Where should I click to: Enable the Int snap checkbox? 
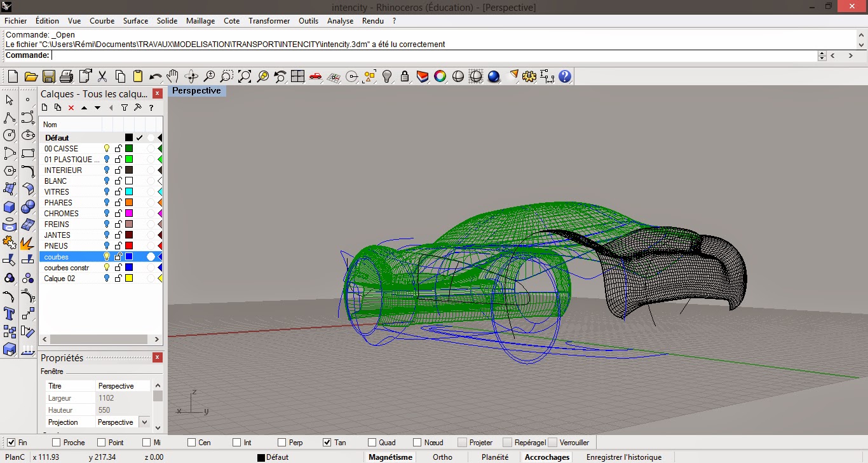(237, 443)
